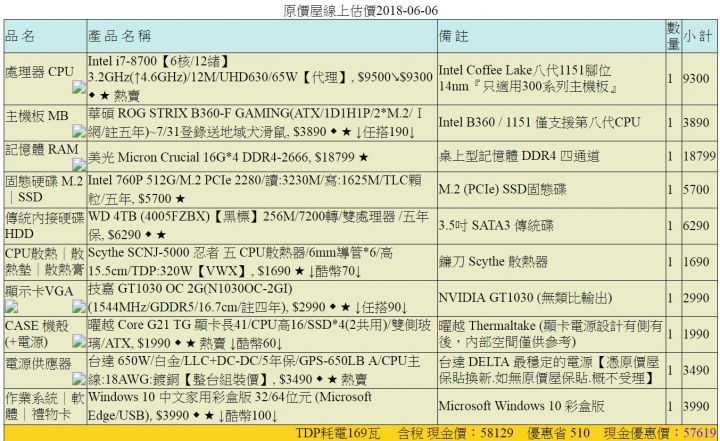Click the 數量 column header
Image resolution: width=720 pixels, height=441 pixels.
(674, 36)
